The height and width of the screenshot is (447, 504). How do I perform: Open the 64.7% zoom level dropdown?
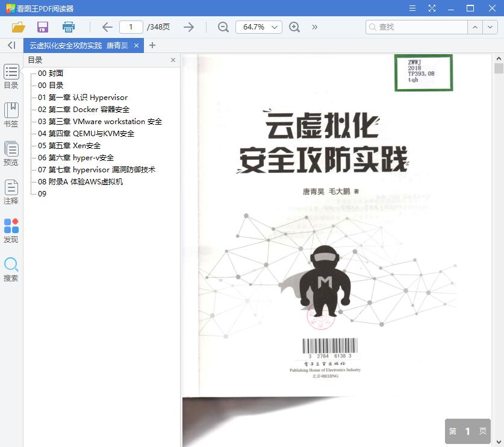coord(258,27)
